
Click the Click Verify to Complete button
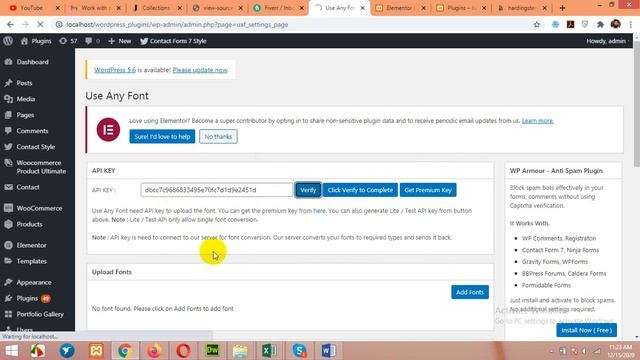(x=360, y=190)
